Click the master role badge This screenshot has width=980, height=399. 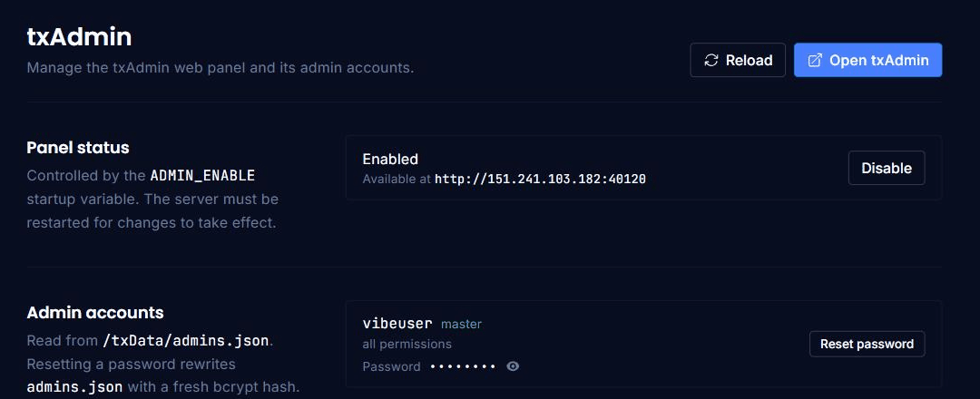(x=461, y=324)
